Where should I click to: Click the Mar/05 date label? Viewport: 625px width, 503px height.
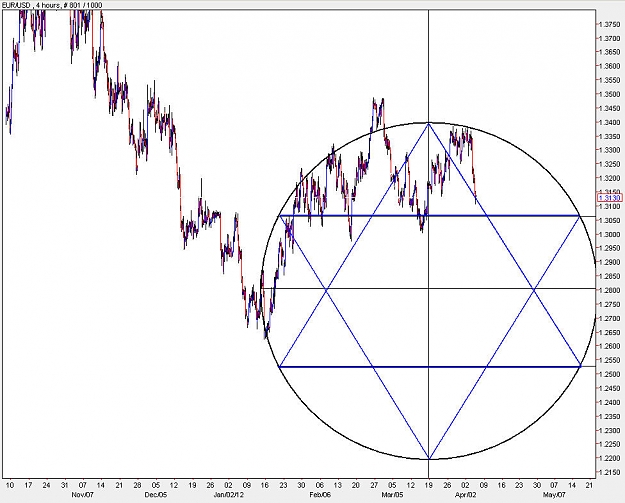pyautogui.click(x=392, y=495)
